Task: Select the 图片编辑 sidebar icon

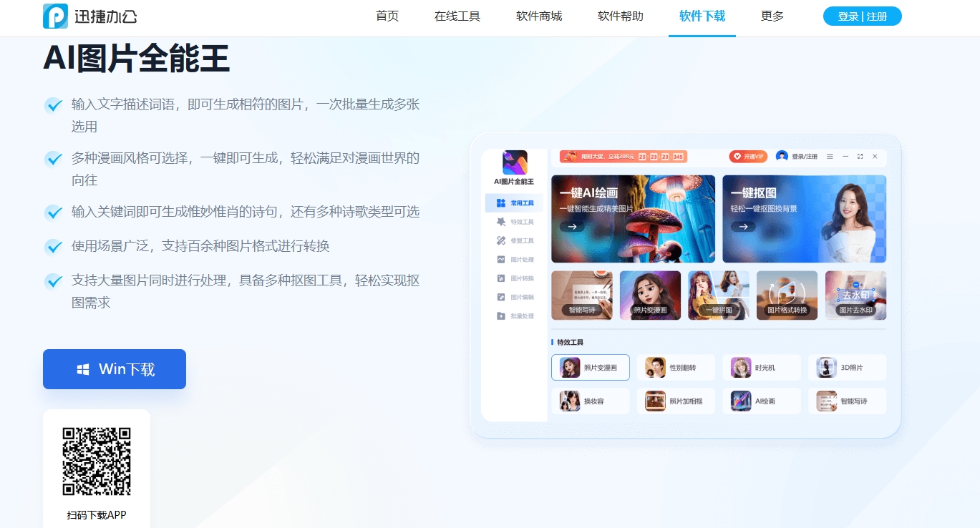Action: pyautogui.click(x=501, y=297)
